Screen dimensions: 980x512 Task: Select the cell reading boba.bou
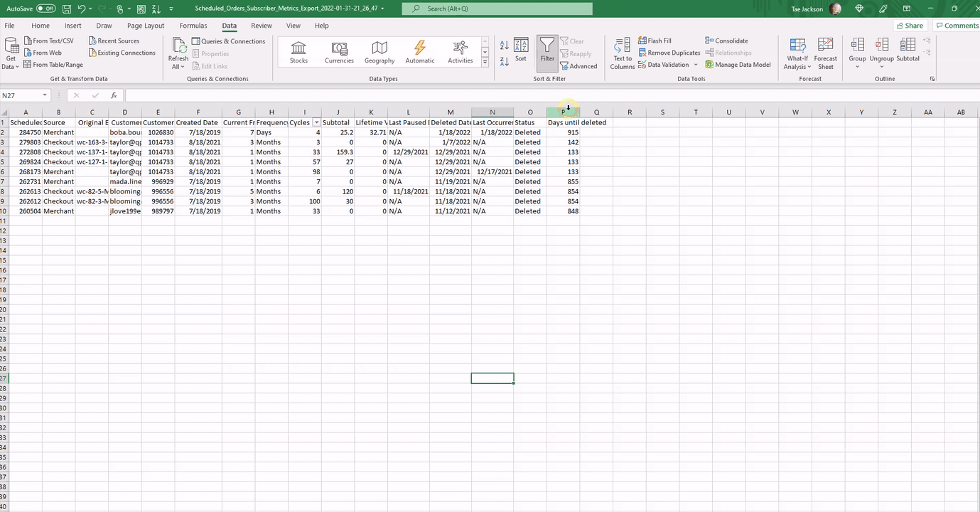(125, 132)
